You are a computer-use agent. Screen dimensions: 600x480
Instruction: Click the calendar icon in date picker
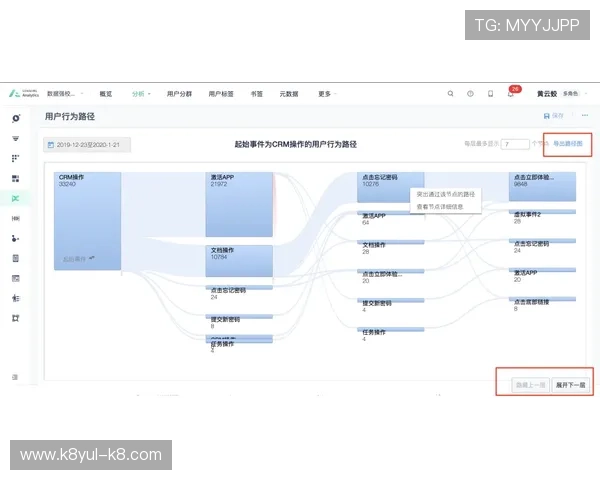[x=51, y=145]
